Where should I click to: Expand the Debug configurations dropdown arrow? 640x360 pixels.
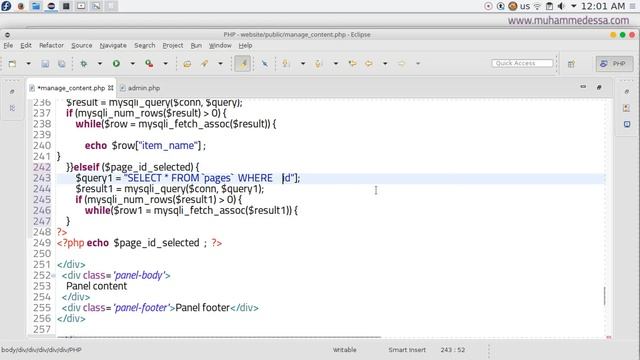[100, 64]
